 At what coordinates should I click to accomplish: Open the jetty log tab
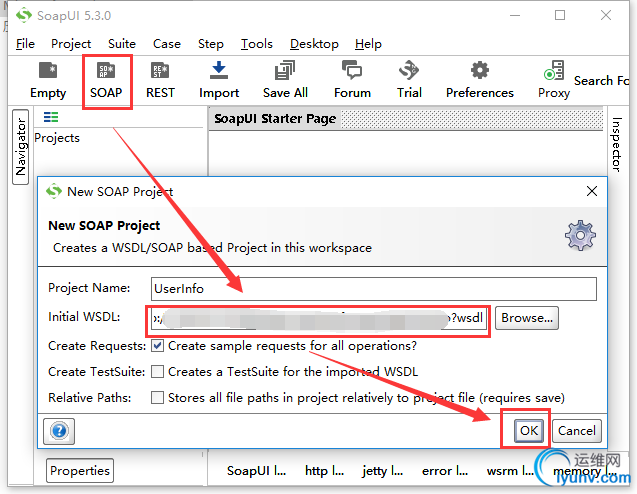383,470
